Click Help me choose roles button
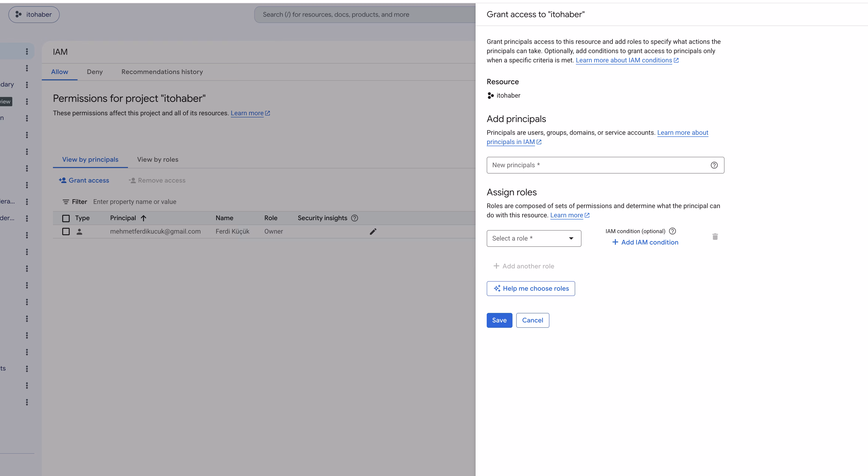The height and width of the screenshot is (476, 868). pyautogui.click(x=531, y=289)
